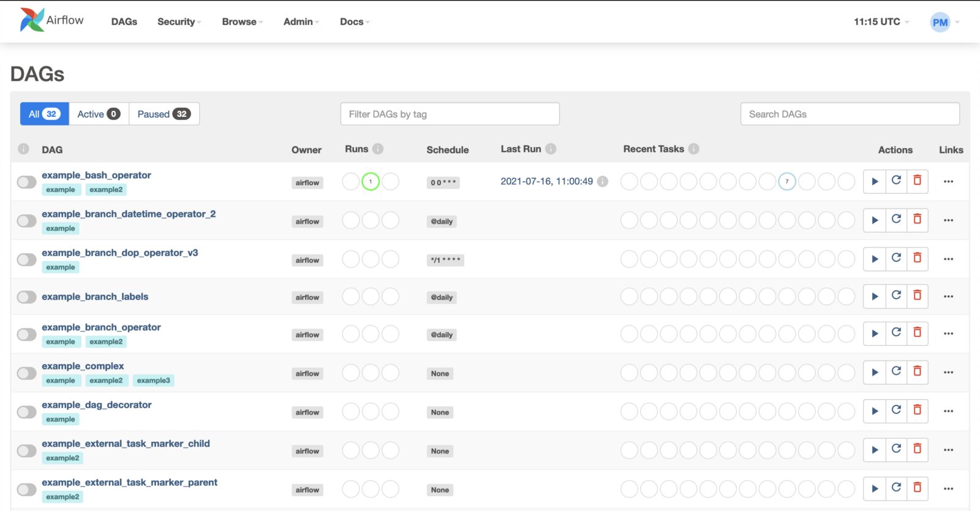The width and height of the screenshot is (980, 511).
Task: Click the Airflow pinwheel logo
Action: click(32, 20)
